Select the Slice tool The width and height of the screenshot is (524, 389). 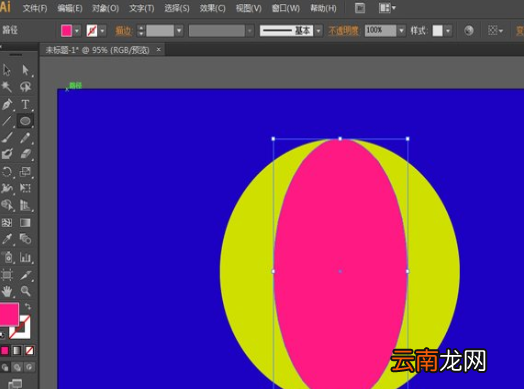pyautogui.click(x=25, y=275)
